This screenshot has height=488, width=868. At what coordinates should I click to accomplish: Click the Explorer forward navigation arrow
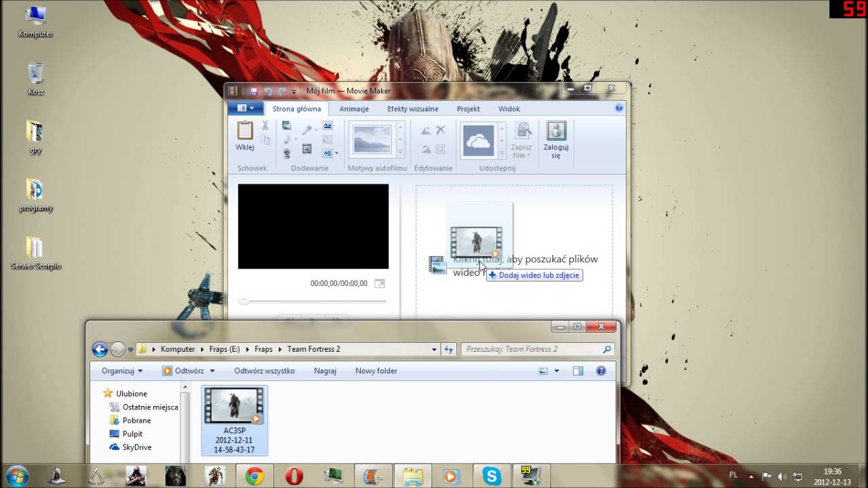118,349
